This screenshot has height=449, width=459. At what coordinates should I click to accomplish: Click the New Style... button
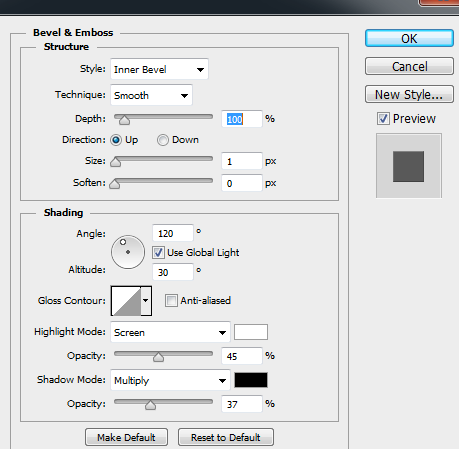[x=409, y=94]
